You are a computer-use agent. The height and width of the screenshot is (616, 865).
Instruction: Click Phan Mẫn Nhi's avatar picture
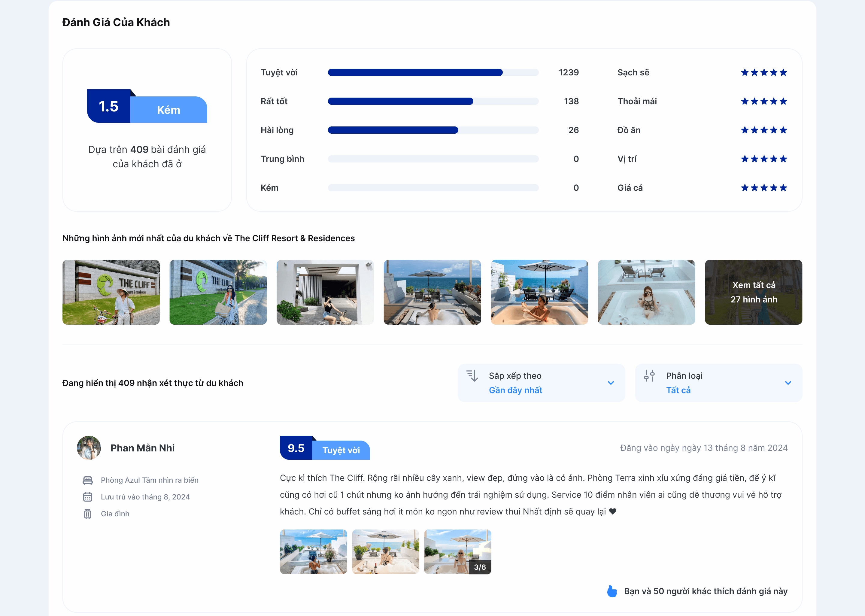[x=89, y=448]
